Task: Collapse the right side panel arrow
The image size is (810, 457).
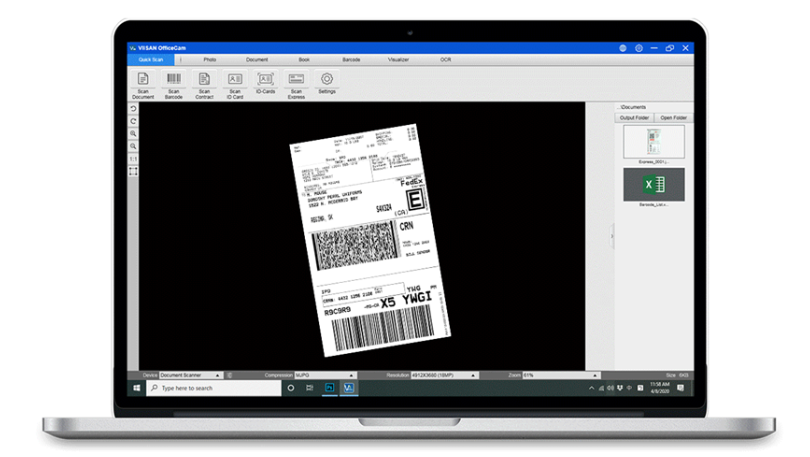Action: pyautogui.click(x=612, y=237)
